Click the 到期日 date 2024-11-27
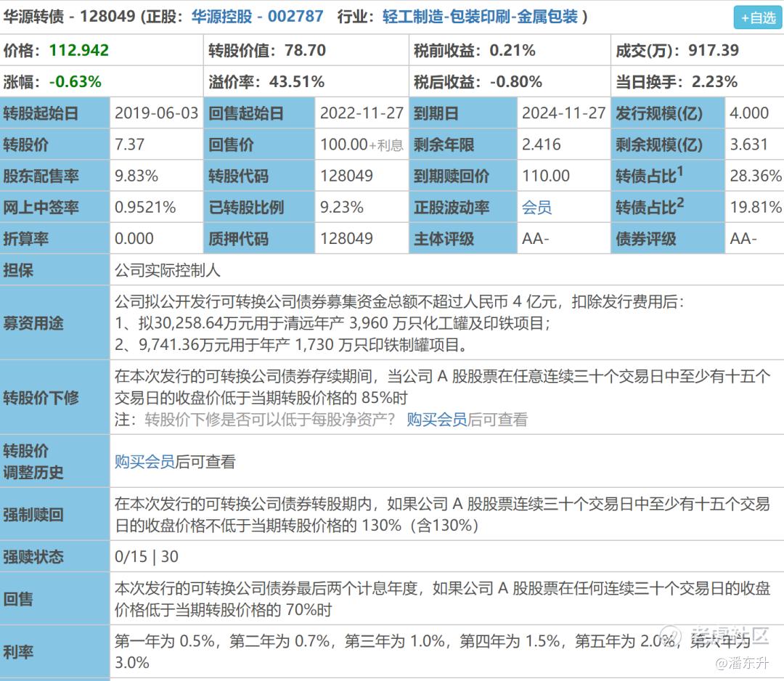This screenshot has width=784, height=681. click(564, 113)
